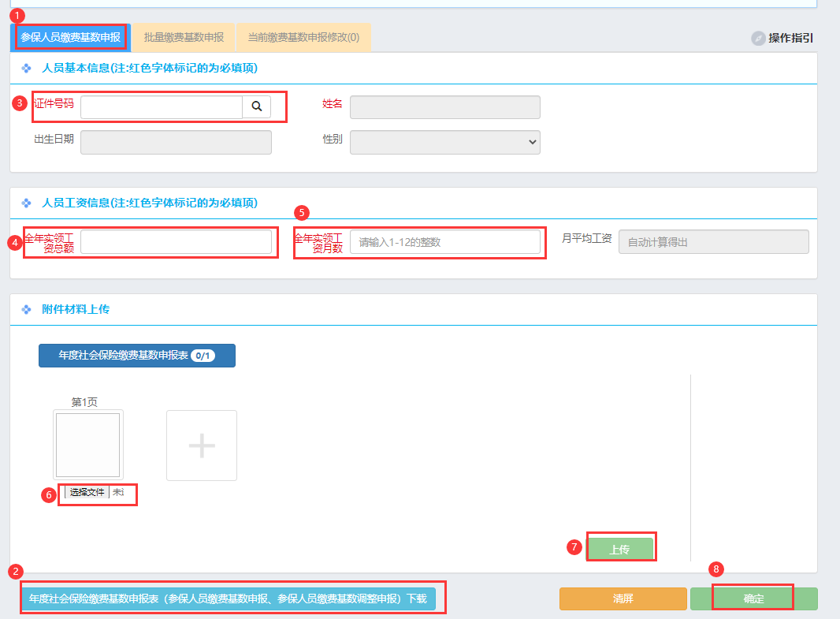
Task: Open the 性别 dropdown
Action: pos(444,142)
